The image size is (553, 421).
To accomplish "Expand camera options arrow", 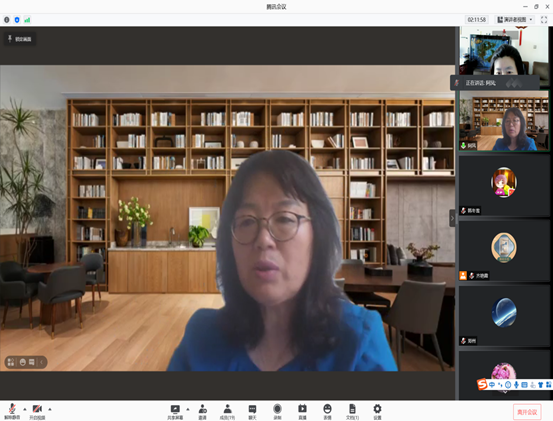I will point(50,409).
